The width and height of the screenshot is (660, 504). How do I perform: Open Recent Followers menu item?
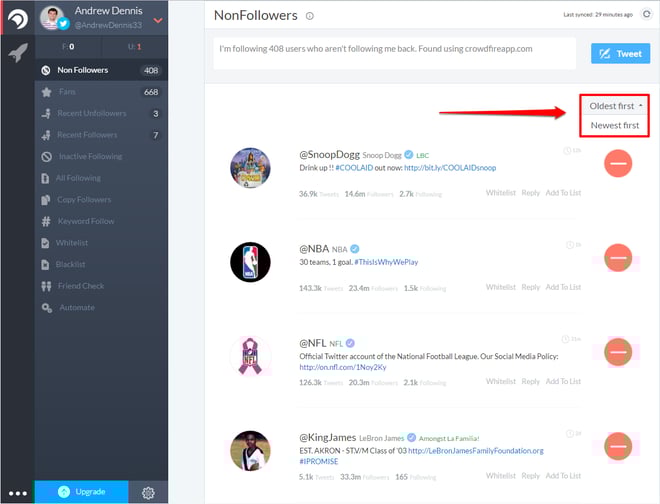pyautogui.click(x=101, y=135)
